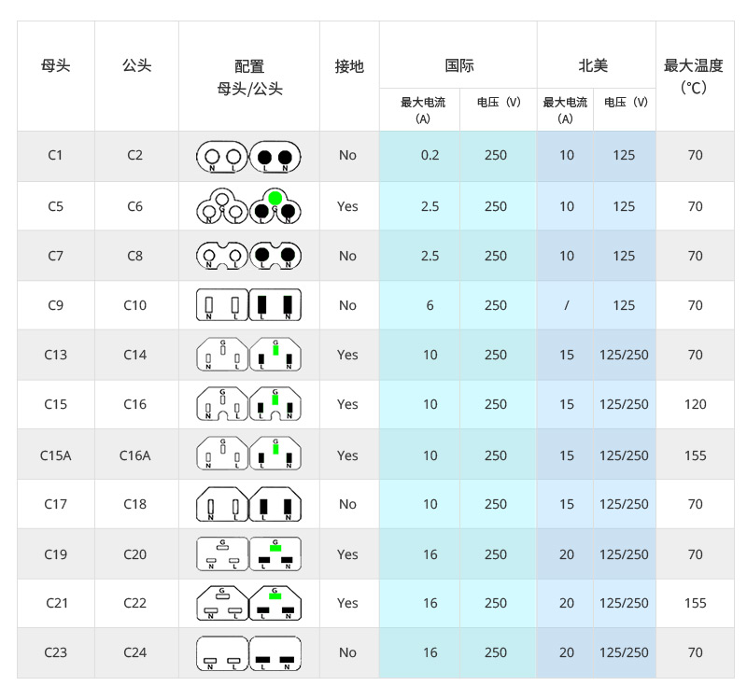Click the C21/C22 connector diagram

coord(249,603)
